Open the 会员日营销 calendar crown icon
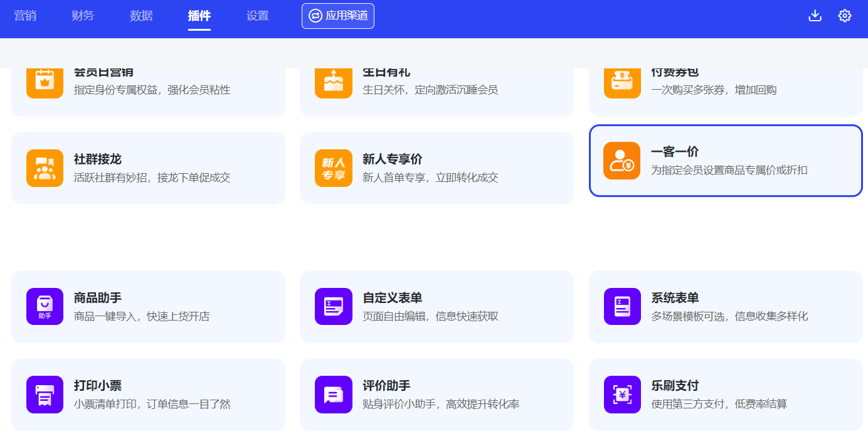This screenshot has width=868, height=436. pos(45,83)
